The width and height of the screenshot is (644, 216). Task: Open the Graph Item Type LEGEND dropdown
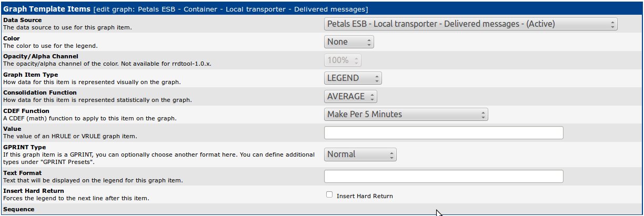353,78
